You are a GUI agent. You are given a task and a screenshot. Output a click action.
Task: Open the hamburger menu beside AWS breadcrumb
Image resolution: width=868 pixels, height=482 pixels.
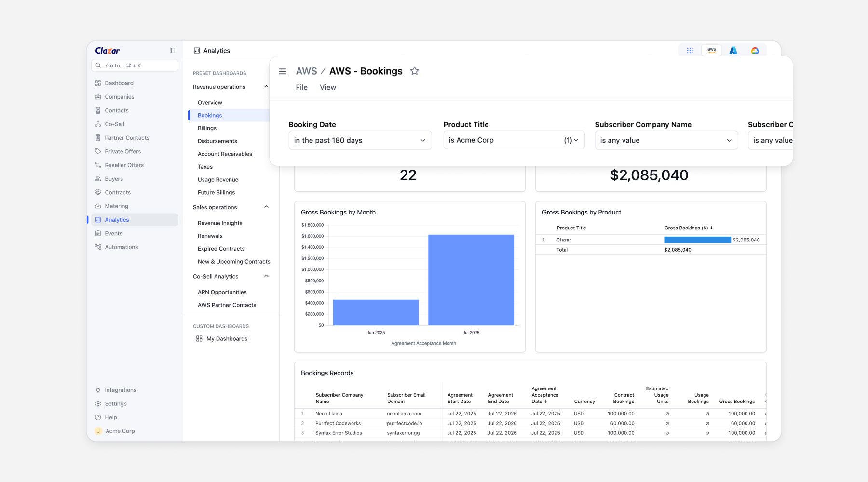click(x=283, y=71)
